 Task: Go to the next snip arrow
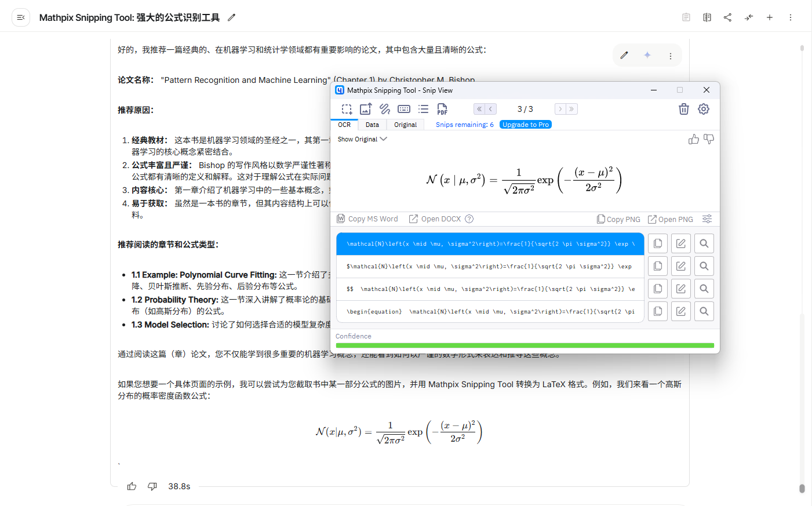point(560,109)
